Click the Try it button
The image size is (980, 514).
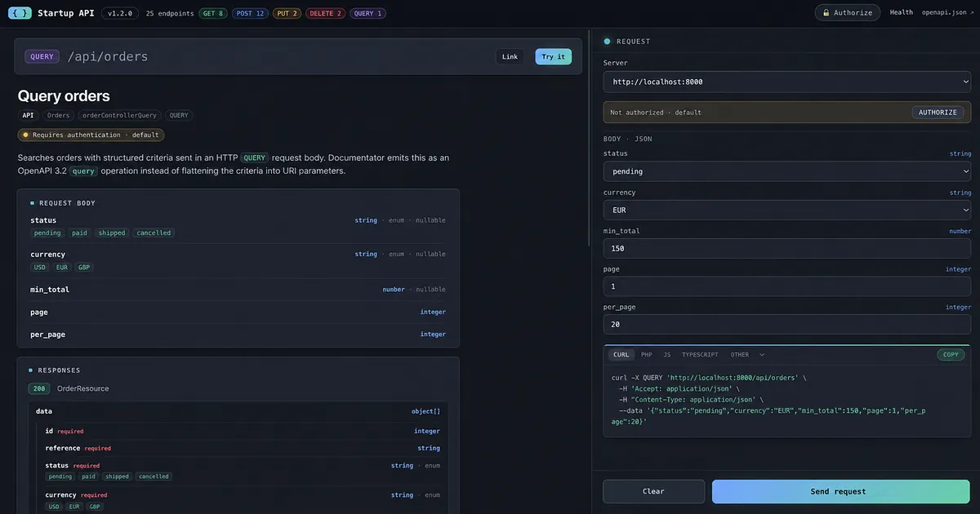pos(554,57)
